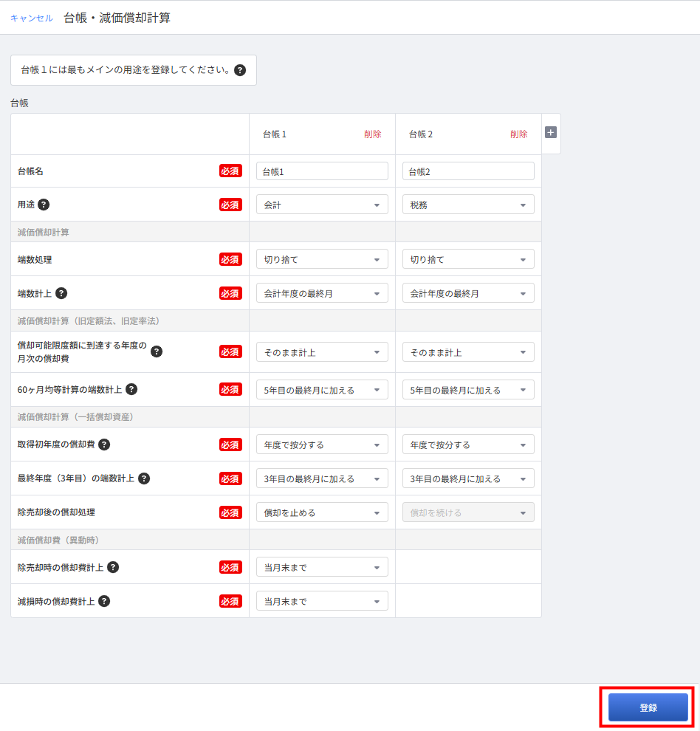
Task: Open 台帳2 取得初年度の償却費 dropdown
Action: pos(468,445)
